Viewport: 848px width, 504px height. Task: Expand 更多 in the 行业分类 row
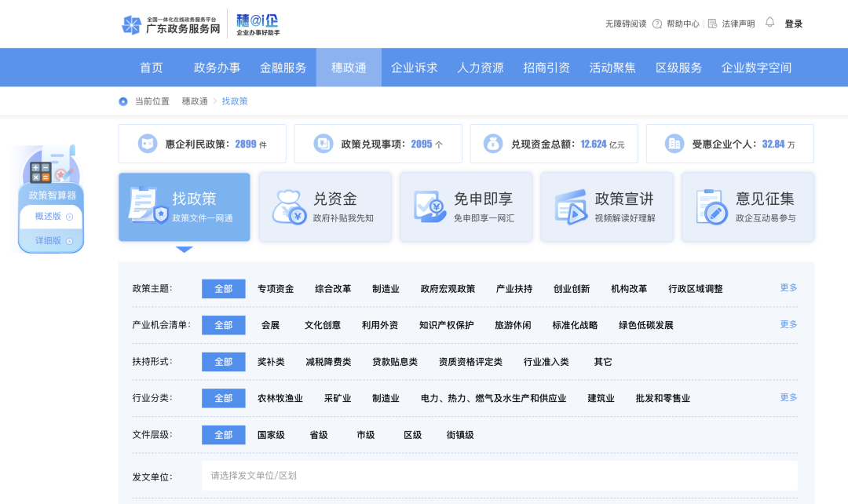point(788,397)
